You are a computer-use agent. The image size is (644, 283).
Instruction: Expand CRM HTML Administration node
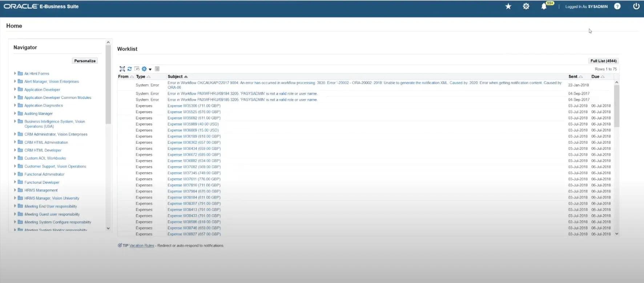[15, 142]
